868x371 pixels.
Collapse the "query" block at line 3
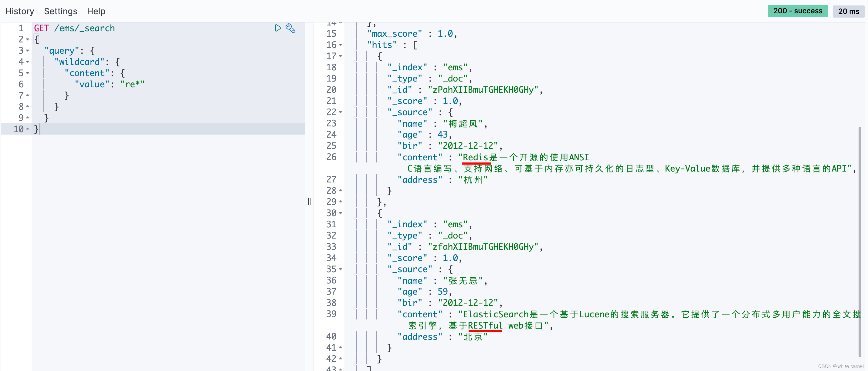[x=28, y=51]
